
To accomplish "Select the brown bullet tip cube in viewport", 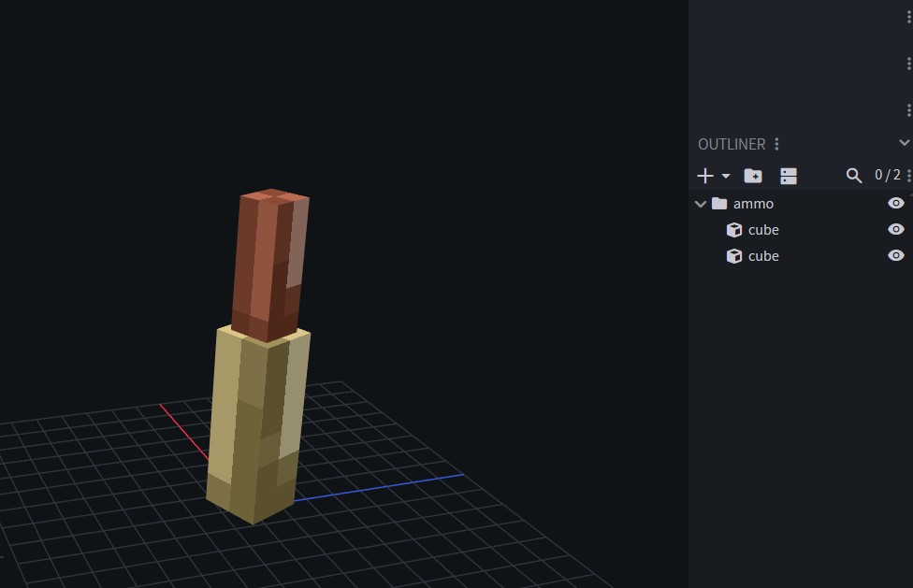I will (269, 265).
